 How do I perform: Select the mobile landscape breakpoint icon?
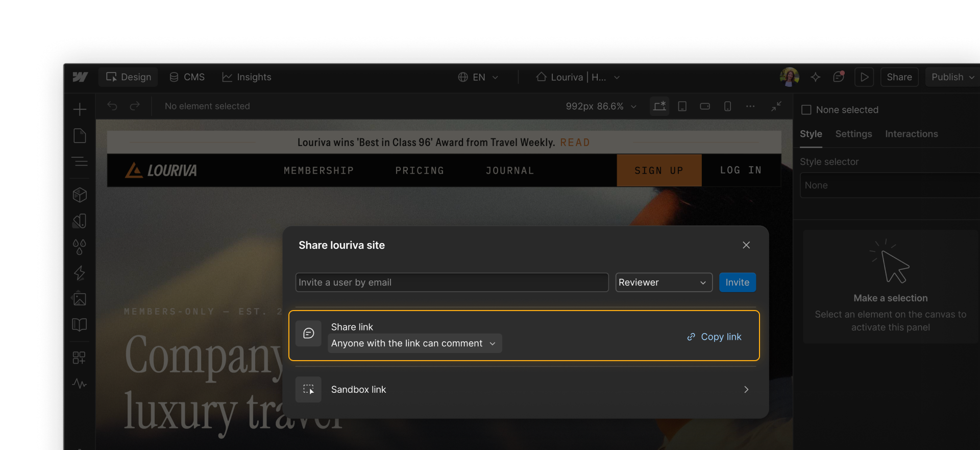705,106
